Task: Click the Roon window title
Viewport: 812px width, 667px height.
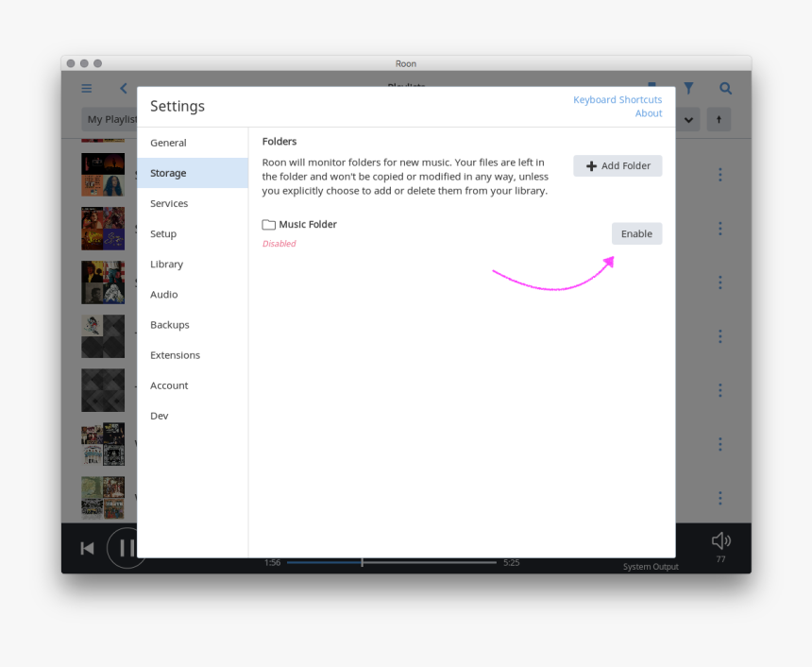Action: pos(406,63)
